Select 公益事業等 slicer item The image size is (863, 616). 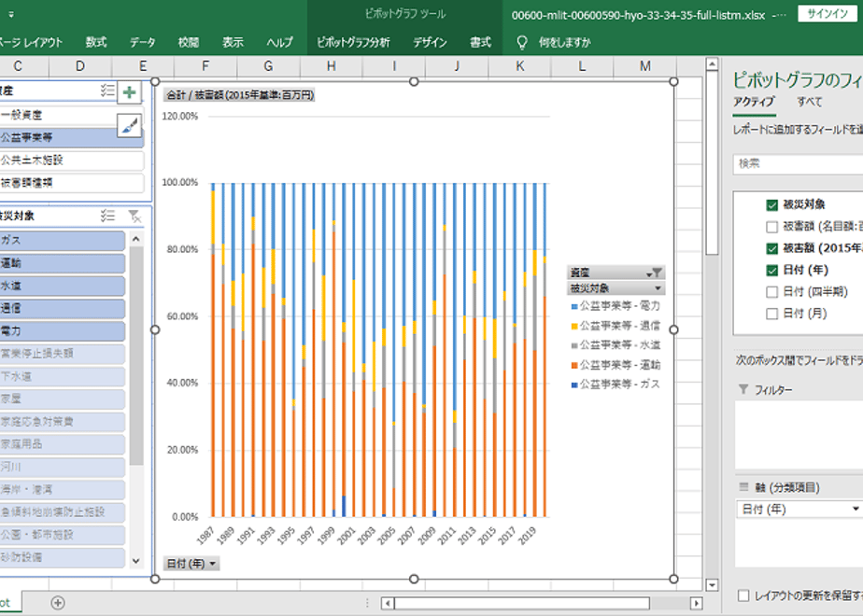pos(72,137)
